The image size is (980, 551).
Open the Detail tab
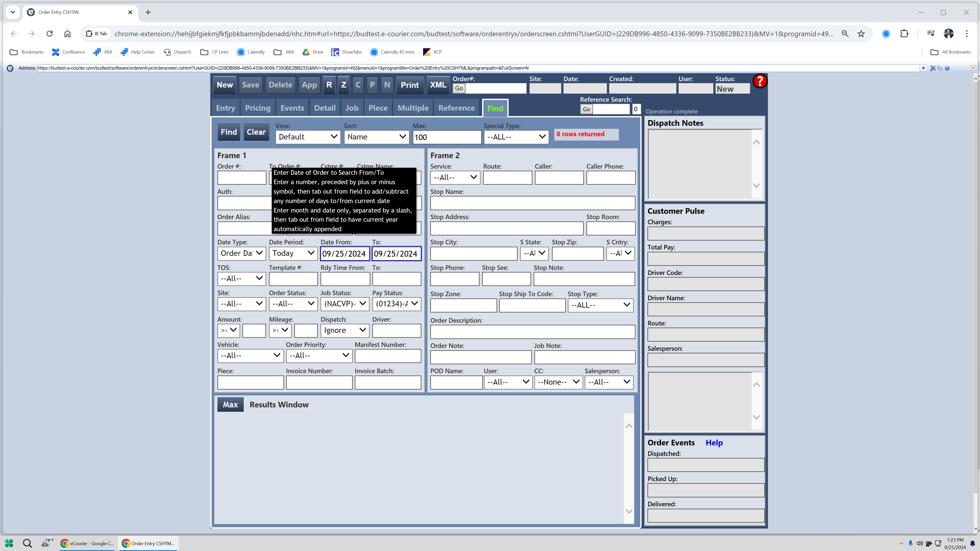coord(325,108)
